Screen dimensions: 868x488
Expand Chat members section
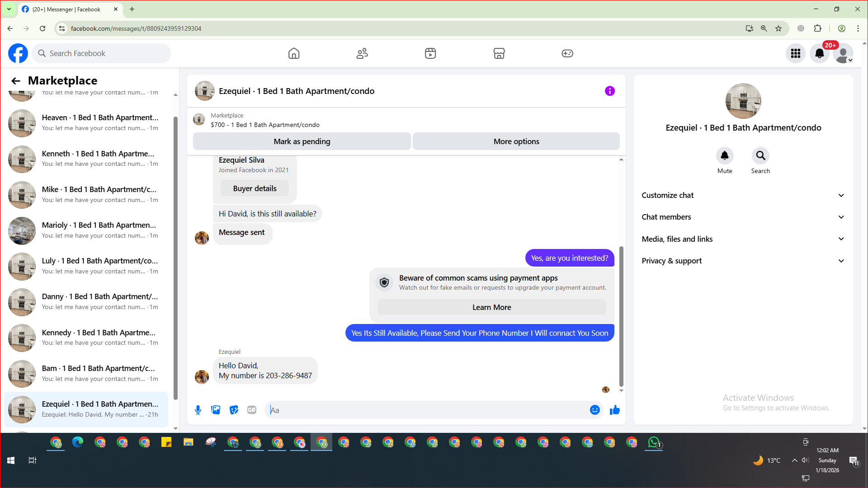743,217
